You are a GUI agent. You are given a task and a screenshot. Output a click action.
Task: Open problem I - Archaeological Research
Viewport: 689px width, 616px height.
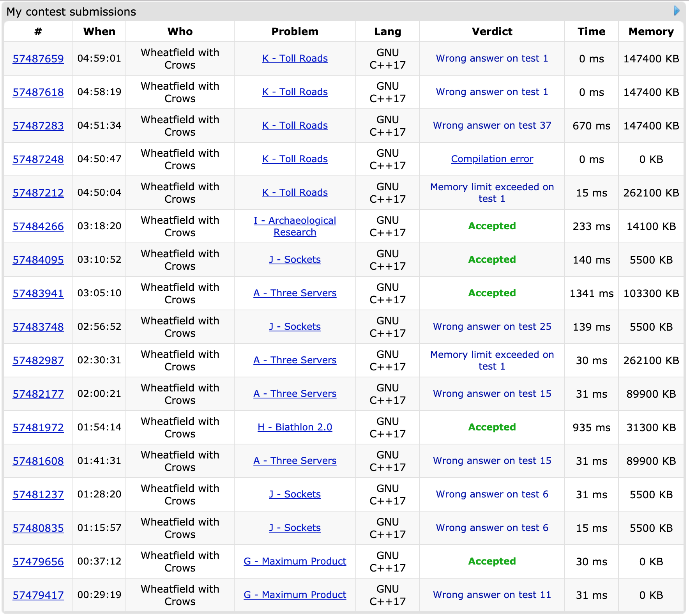tap(295, 226)
